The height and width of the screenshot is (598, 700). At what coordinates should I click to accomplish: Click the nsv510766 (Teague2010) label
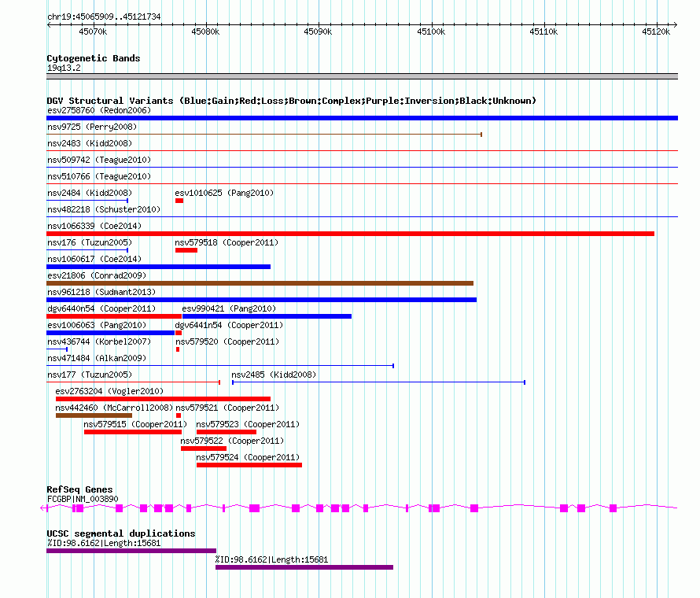pyautogui.click(x=99, y=176)
